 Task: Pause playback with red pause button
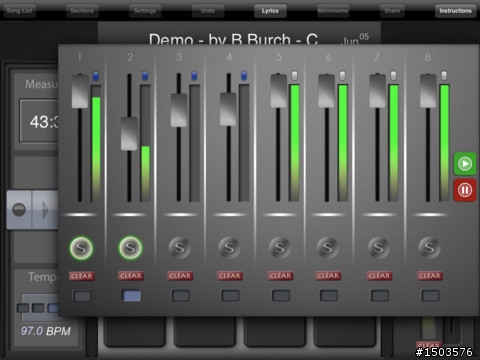[x=465, y=190]
